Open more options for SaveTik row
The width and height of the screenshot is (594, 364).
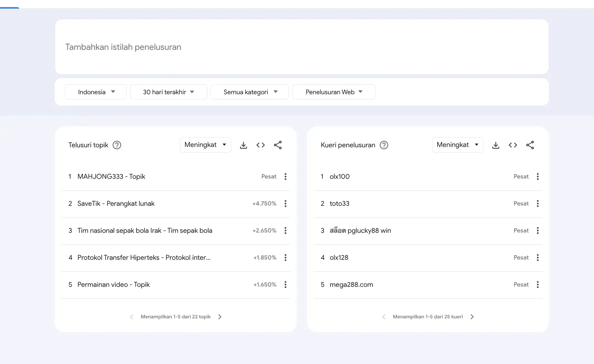[285, 204]
